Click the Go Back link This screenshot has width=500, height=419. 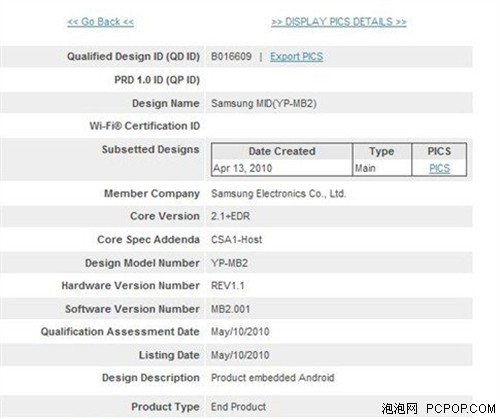pyautogui.click(x=100, y=22)
